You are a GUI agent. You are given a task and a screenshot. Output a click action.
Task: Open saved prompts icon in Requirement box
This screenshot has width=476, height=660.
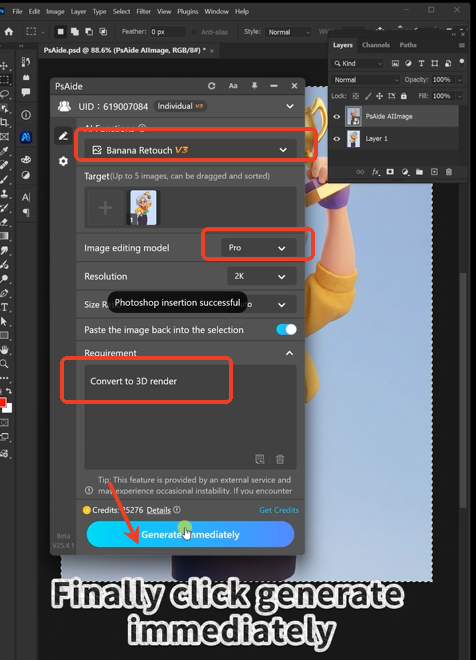(x=260, y=459)
